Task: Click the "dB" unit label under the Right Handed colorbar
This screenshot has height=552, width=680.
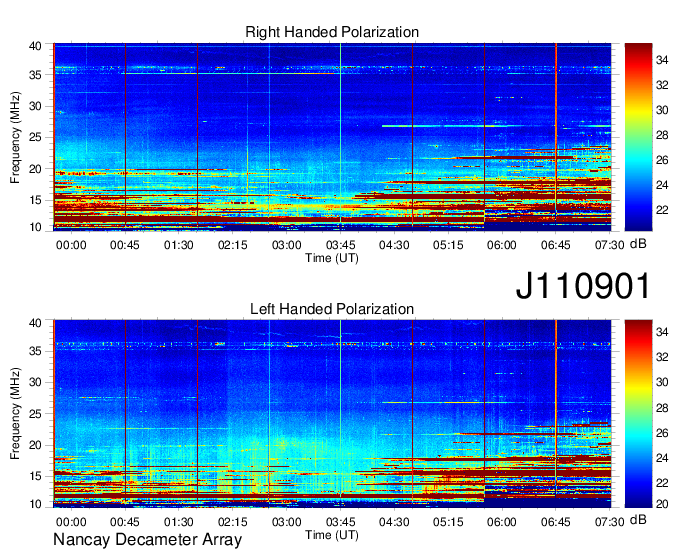Action: (x=638, y=244)
